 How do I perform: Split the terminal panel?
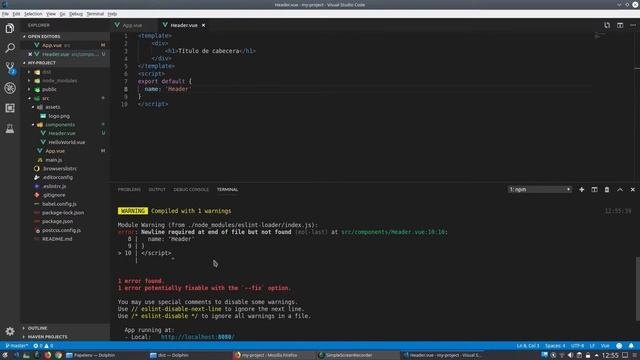594,189
